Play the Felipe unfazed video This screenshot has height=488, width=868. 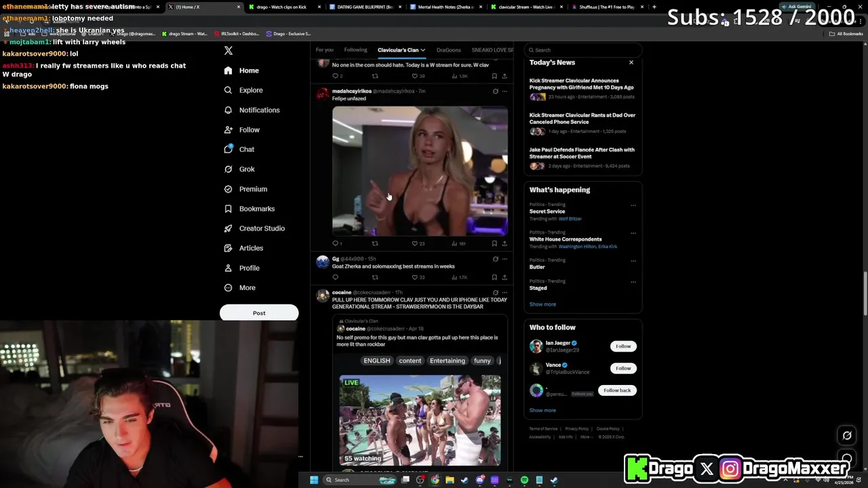click(x=420, y=171)
